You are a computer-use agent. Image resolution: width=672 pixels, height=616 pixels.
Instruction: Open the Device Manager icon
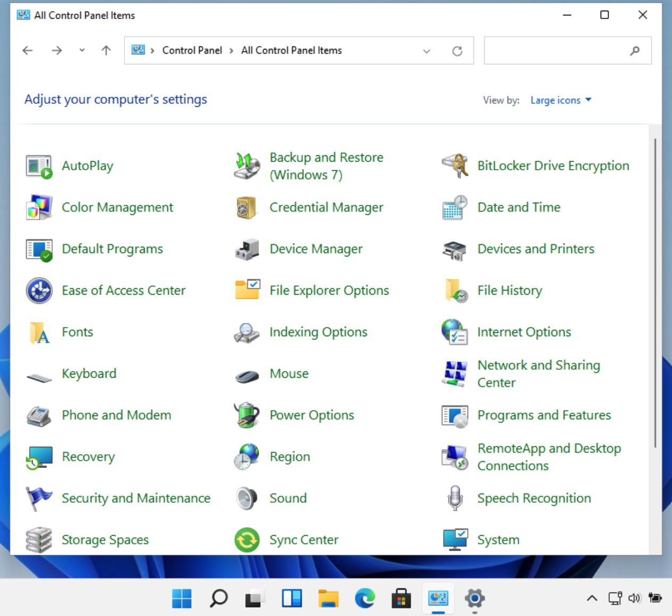point(247,249)
